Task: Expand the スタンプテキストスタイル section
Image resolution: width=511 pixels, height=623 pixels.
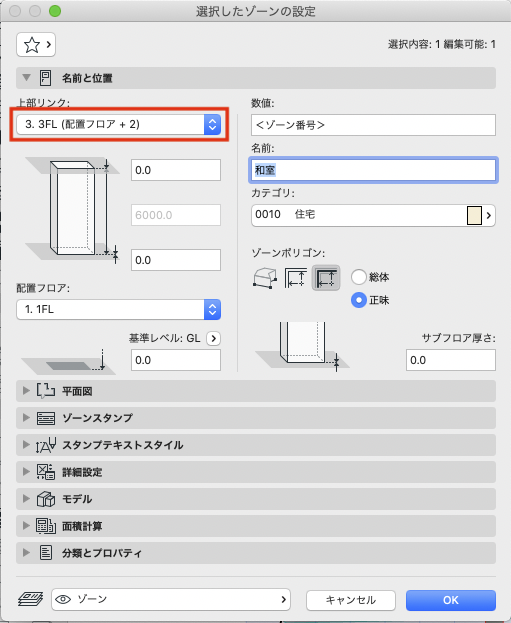Action: pyautogui.click(x=26, y=445)
